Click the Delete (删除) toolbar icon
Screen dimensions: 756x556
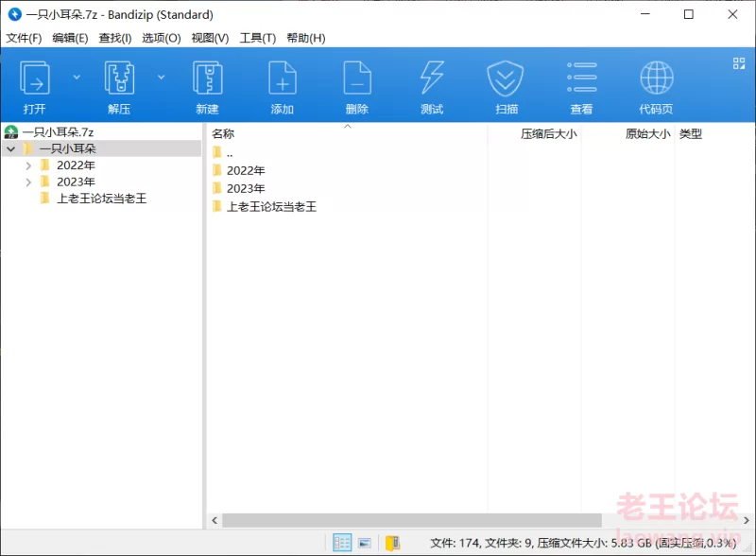[x=357, y=78]
